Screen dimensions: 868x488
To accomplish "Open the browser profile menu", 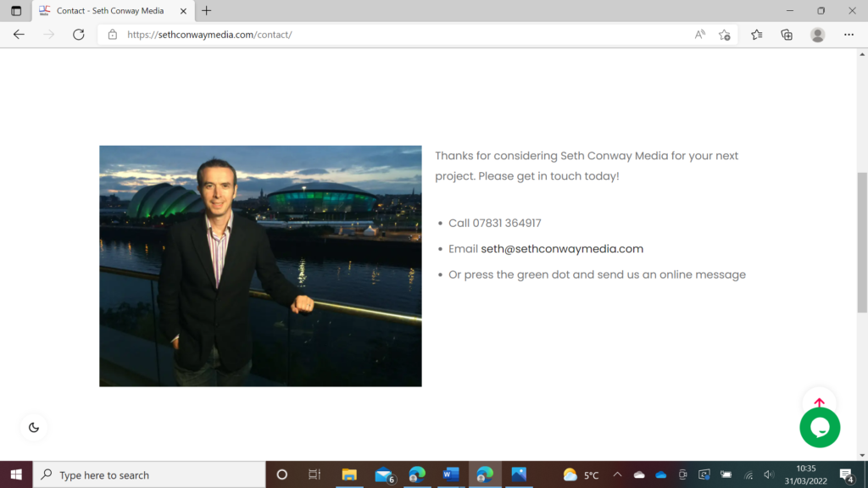I will click(x=818, y=34).
